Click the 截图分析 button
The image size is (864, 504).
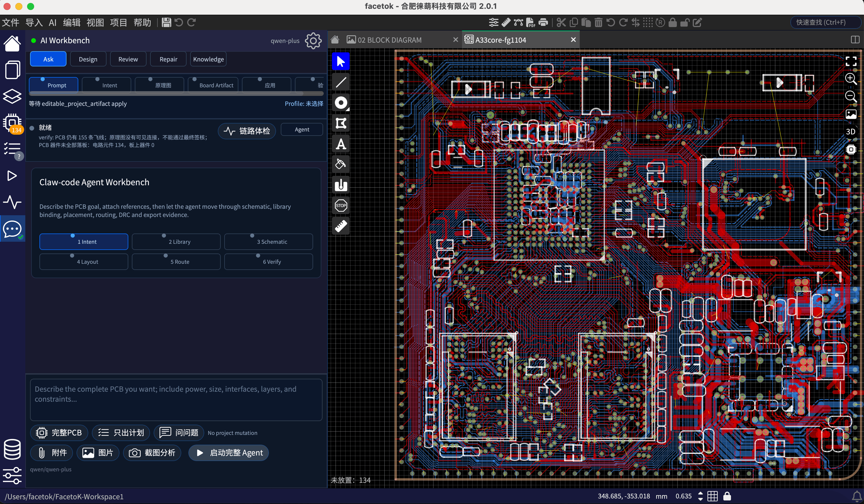[152, 453]
